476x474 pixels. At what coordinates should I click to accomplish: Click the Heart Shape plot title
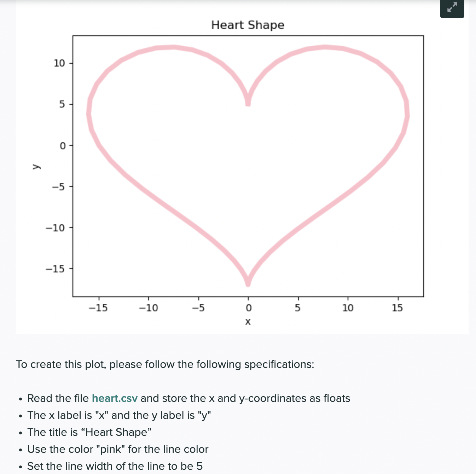click(x=248, y=25)
